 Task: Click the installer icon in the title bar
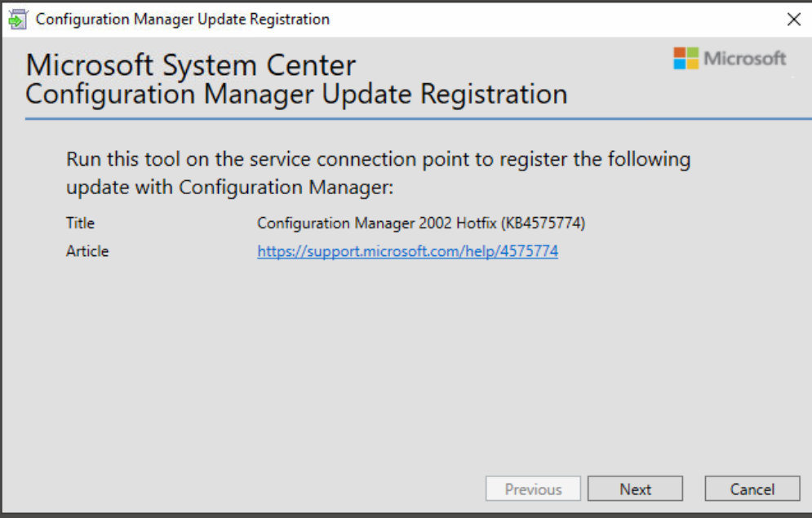pos(18,19)
